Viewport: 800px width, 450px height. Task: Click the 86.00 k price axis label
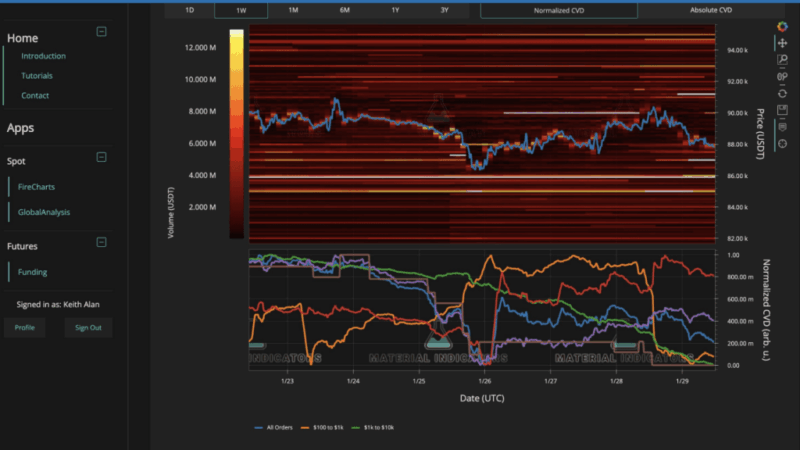pos(737,176)
